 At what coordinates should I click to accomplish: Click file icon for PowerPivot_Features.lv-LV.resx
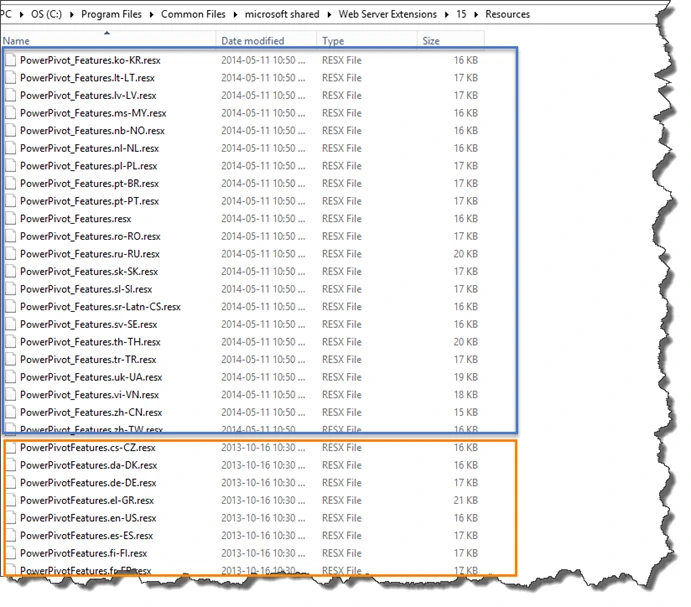coord(11,96)
